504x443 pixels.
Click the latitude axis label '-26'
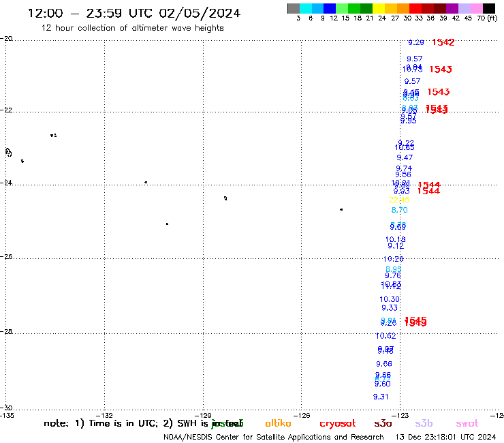pyautogui.click(x=6, y=257)
